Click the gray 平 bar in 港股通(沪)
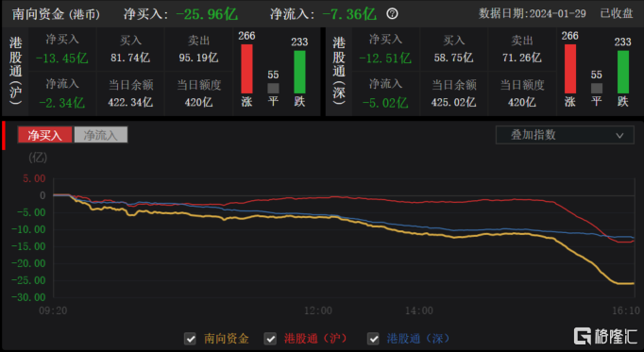 point(273,88)
